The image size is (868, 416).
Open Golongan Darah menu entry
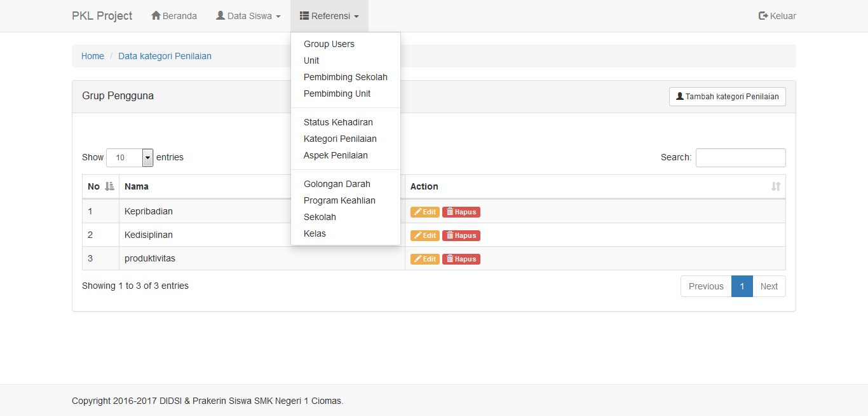pyautogui.click(x=337, y=184)
